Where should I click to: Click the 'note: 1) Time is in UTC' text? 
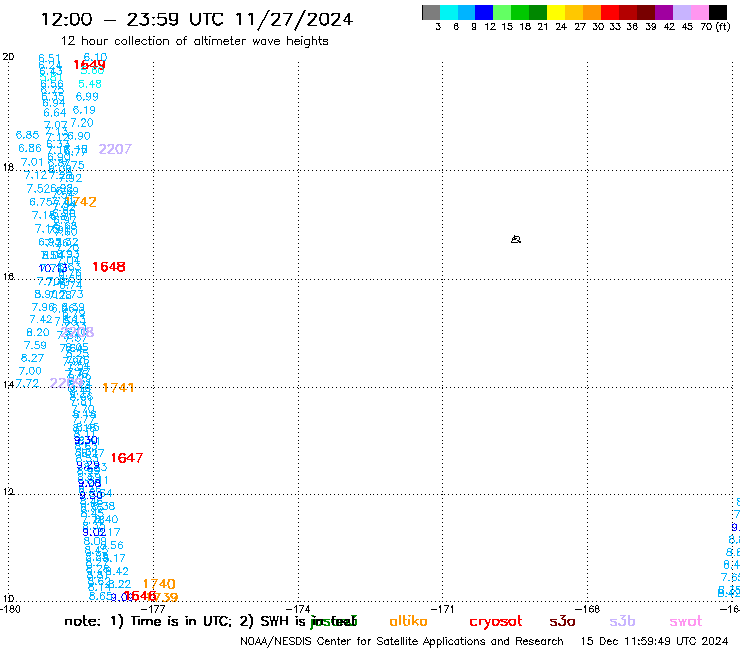(x=146, y=621)
